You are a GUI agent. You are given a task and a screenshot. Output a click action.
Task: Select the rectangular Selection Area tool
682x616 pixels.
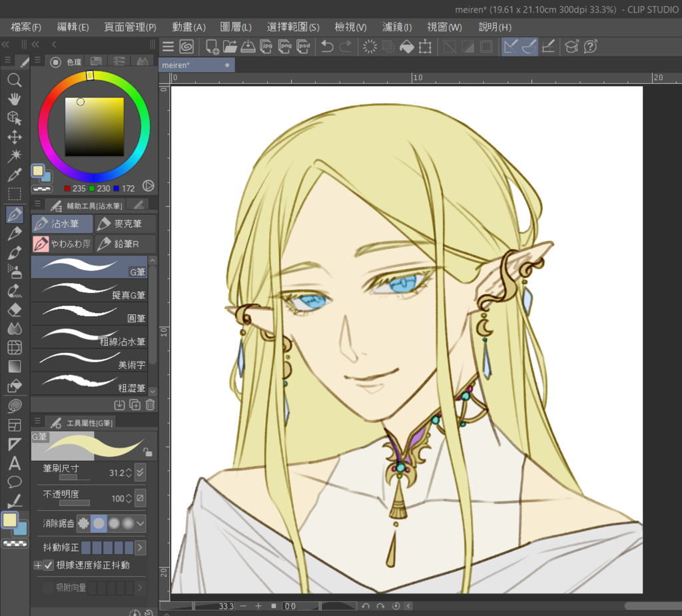coord(15,194)
